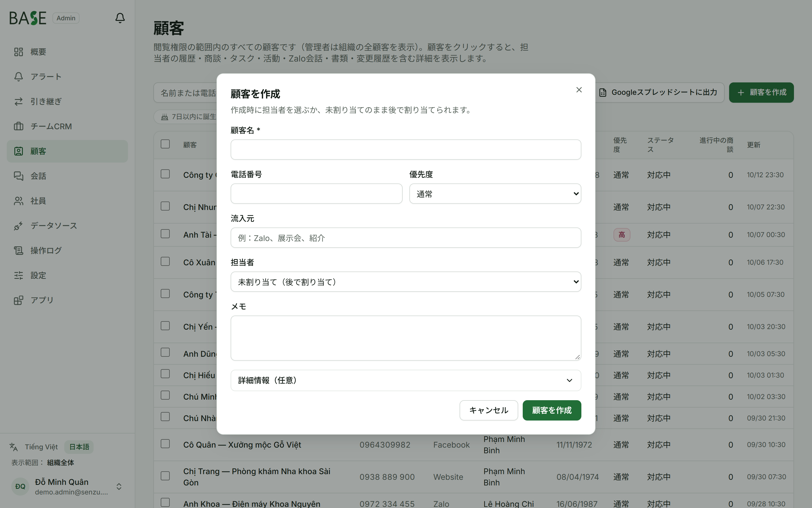Check the box for Chị Yến row
Screen dimensions: 812x508
coord(165,326)
